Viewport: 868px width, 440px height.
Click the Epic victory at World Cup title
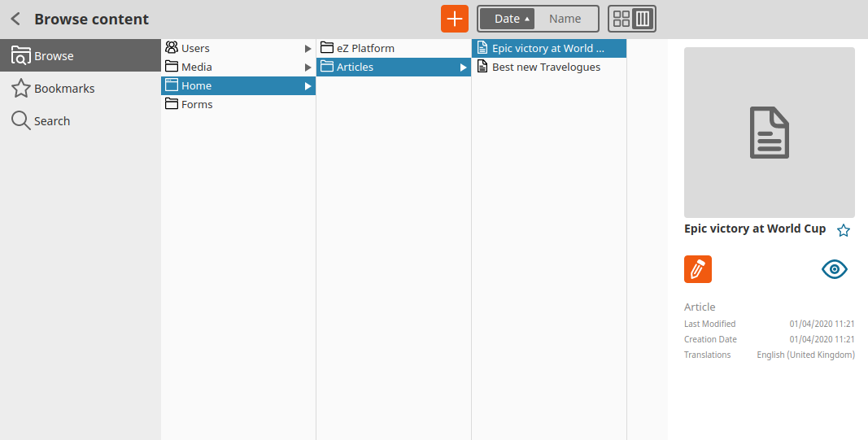click(755, 229)
